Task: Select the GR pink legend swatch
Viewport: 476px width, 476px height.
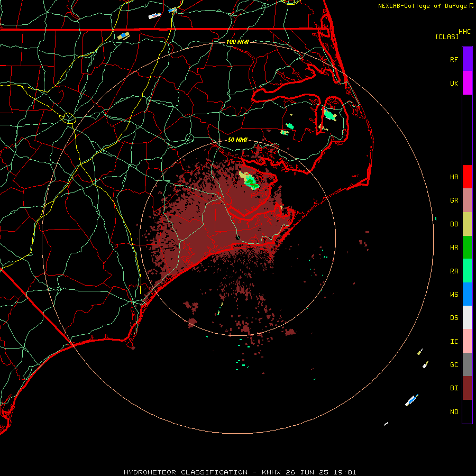Action: [x=467, y=200]
